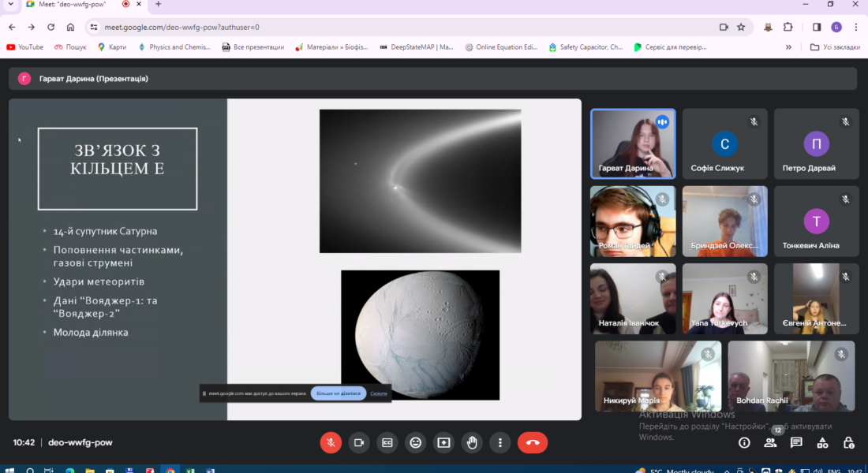This screenshot has width=868, height=473.
Task: Toggle the microphone mute button
Action: 331,443
